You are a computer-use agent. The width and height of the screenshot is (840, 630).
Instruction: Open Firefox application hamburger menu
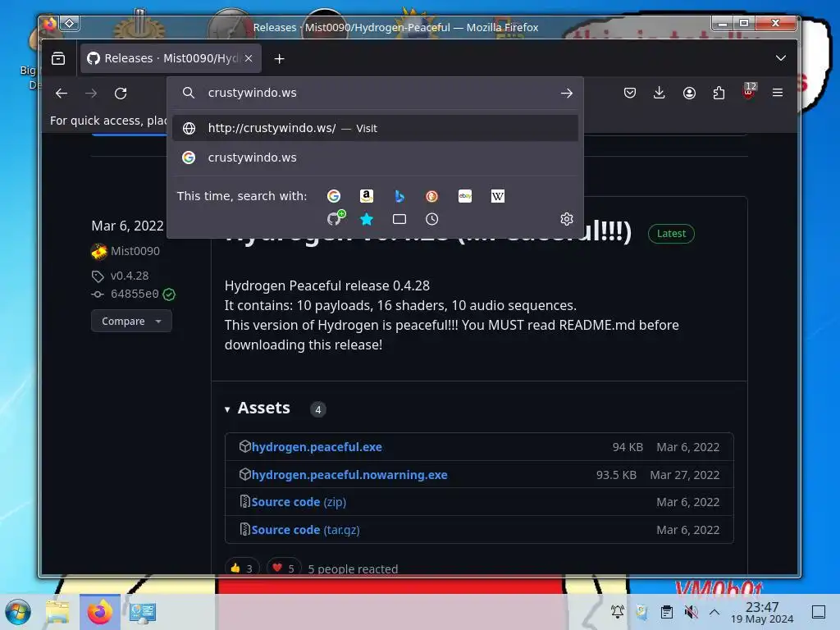tap(778, 94)
